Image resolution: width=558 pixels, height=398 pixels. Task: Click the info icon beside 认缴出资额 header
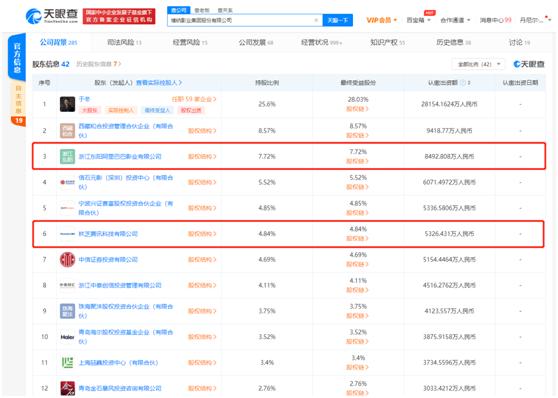tap(463, 83)
